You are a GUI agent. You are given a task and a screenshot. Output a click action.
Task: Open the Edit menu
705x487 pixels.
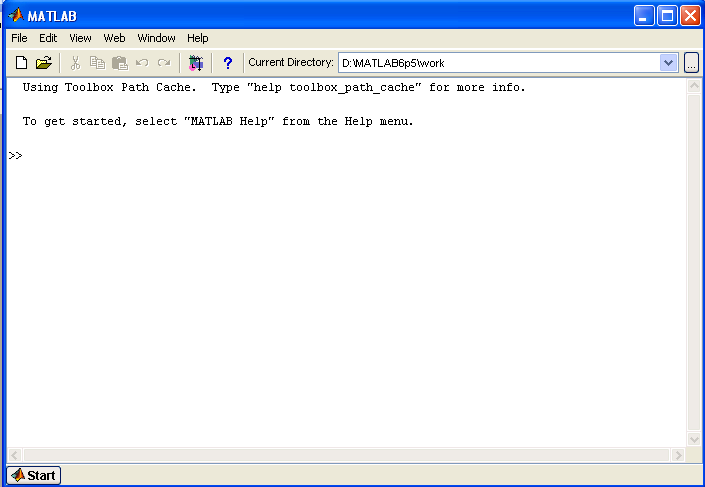(x=48, y=38)
